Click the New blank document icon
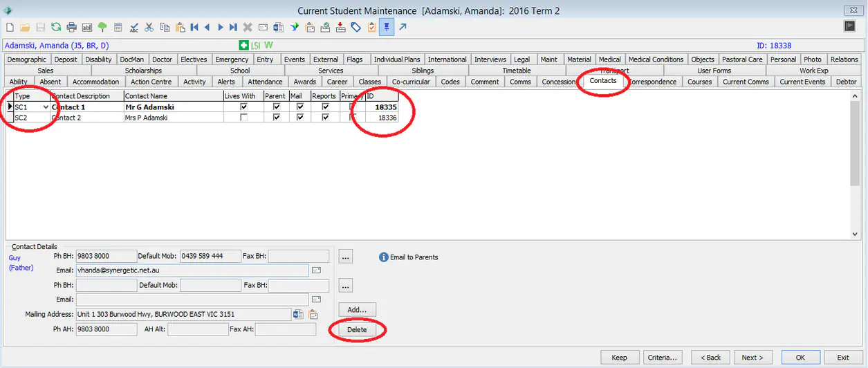 (10, 28)
